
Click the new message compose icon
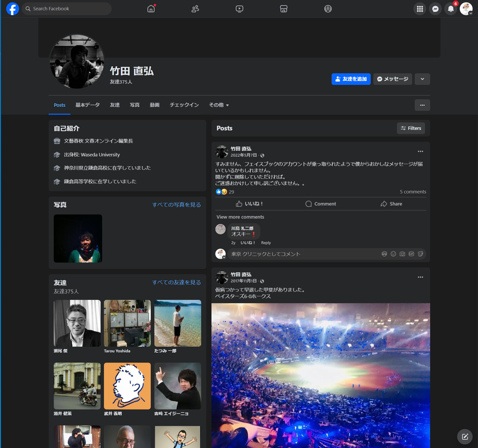[x=465, y=436]
